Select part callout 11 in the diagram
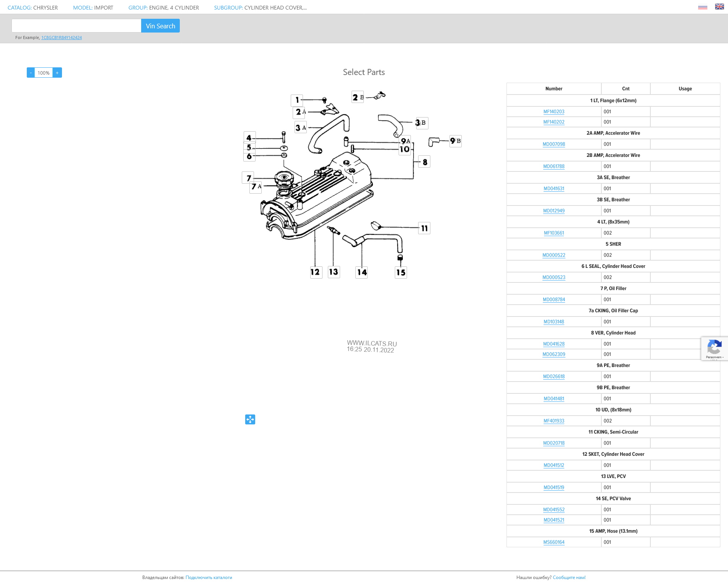Screen dimensions: 728x584 coord(424,228)
